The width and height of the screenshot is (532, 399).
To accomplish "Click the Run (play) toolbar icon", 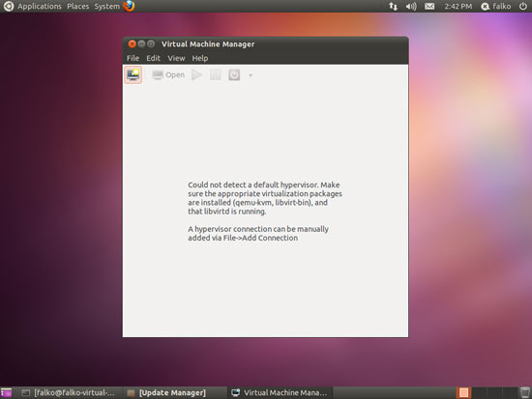I will (x=196, y=75).
